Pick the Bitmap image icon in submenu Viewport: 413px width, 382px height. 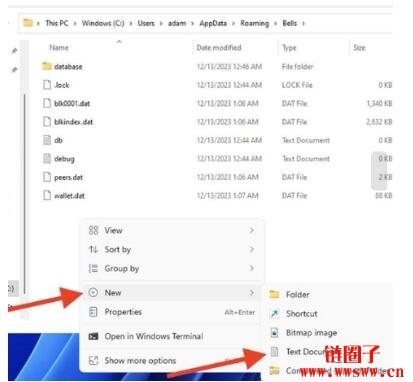pos(274,332)
